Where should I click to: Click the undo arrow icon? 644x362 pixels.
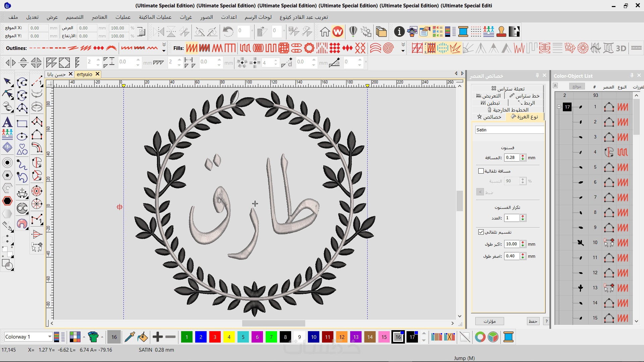click(228, 32)
